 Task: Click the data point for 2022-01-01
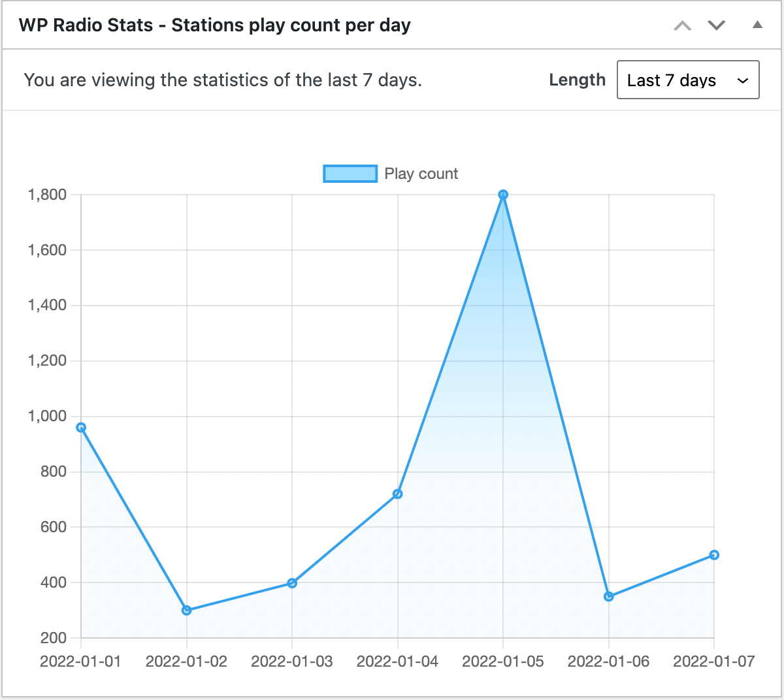point(81,428)
